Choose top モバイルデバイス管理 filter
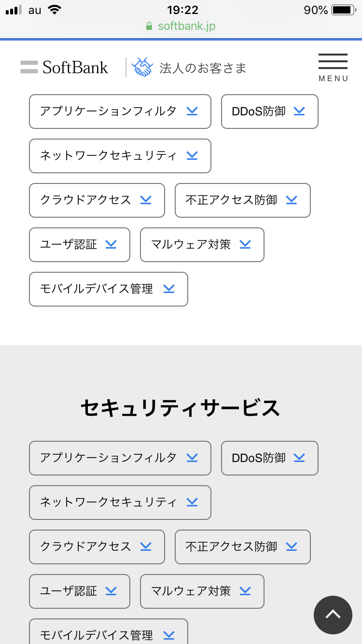The width and height of the screenshot is (362, 644). pyautogui.click(x=108, y=289)
